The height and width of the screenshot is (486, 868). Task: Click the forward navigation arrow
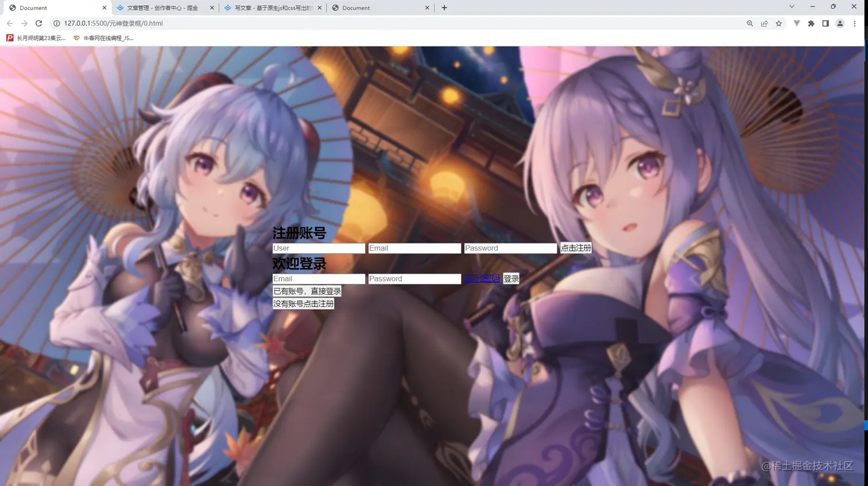(24, 24)
